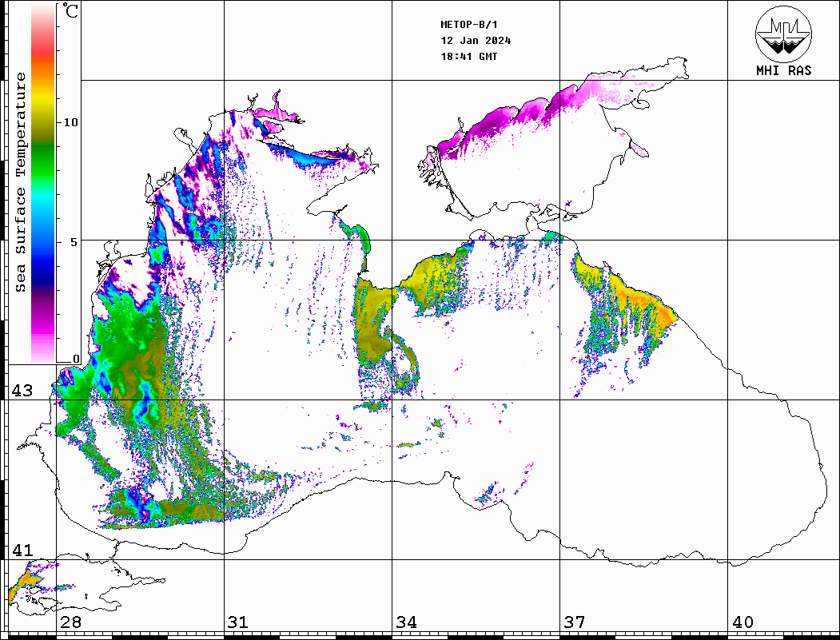Image resolution: width=840 pixels, height=640 pixels.
Task: Click longitude label "31"
Action: 238,622
